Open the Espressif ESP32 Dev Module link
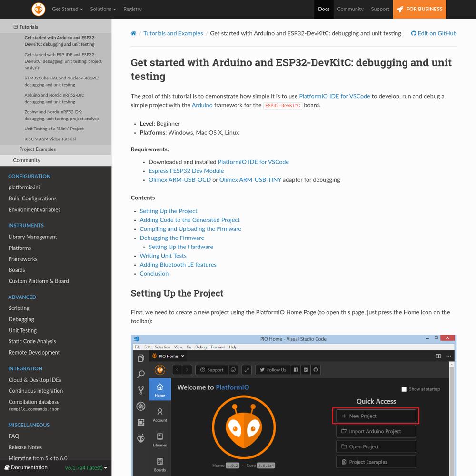 [x=186, y=171]
